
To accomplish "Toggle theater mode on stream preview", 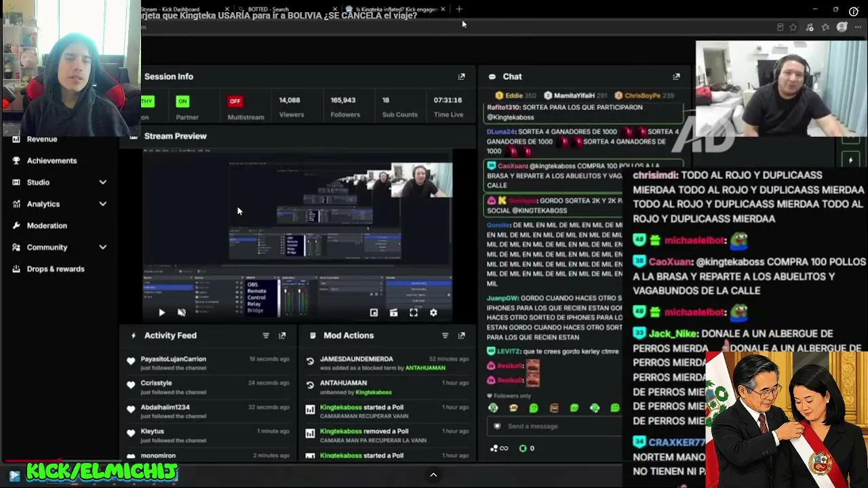I will 393,312.
